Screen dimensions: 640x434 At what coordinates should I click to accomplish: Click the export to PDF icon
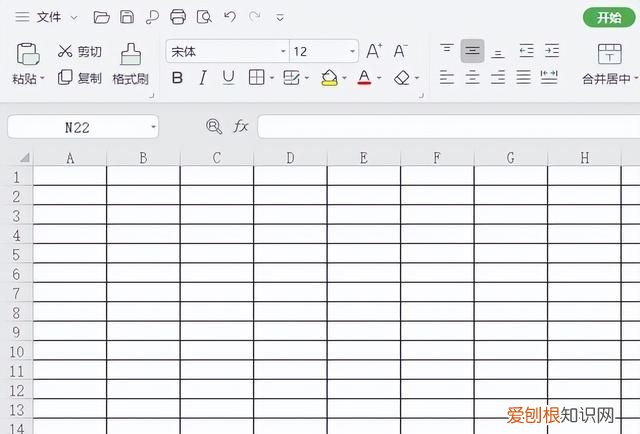tap(152, 17)
